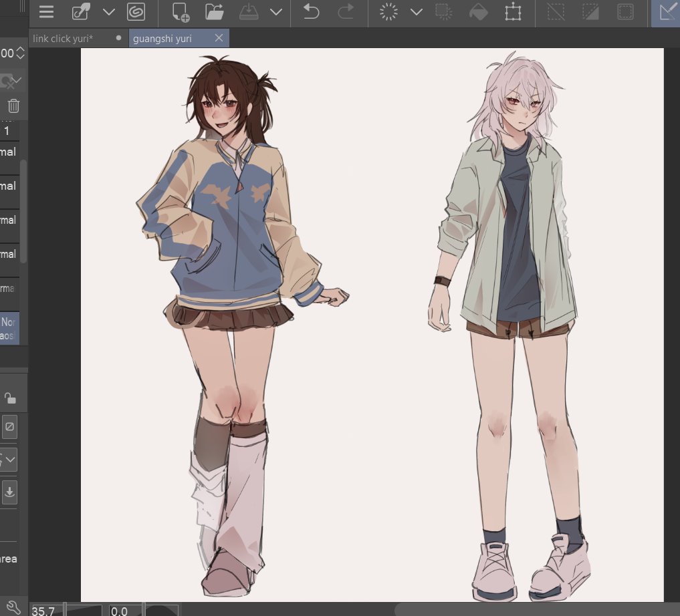Close the guangshi yuri tab
Screen dimensions: 680x616
pos(219,38)
